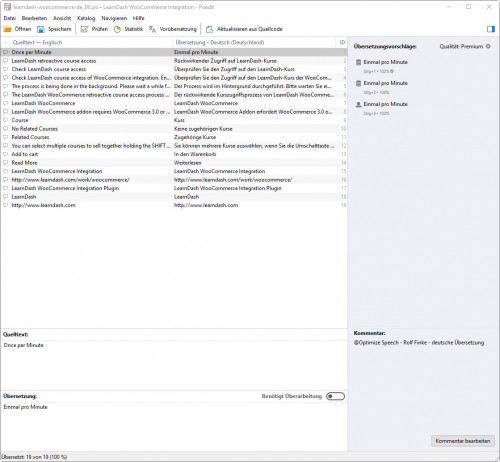This screenshot has height=462, width=500.
Task: Select 'Read More' source text
Action: click(24, 163)
